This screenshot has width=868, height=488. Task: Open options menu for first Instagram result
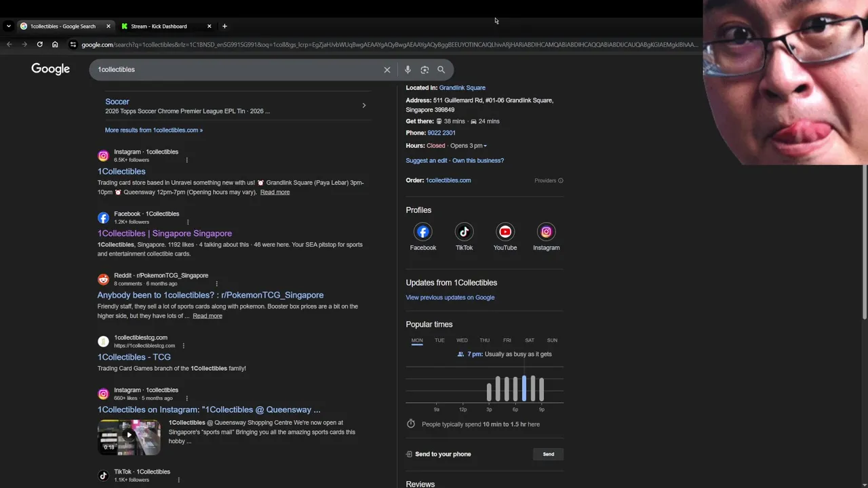tap(186, 160)
